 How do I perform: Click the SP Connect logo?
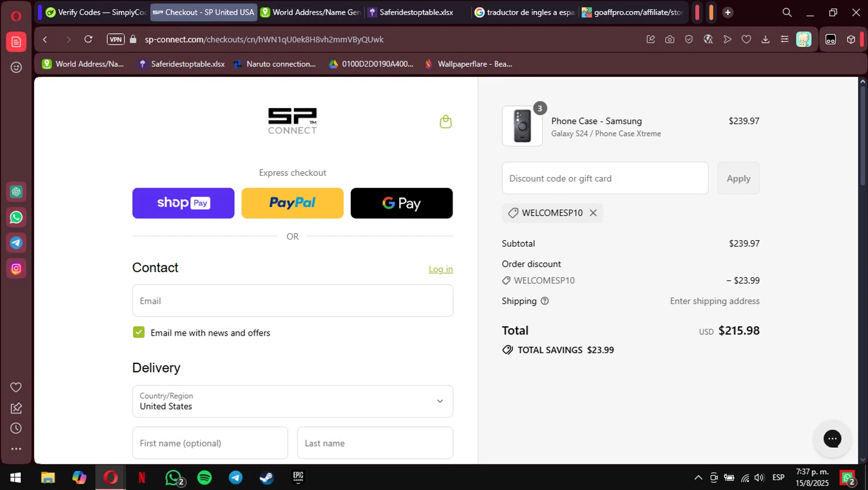292,121
